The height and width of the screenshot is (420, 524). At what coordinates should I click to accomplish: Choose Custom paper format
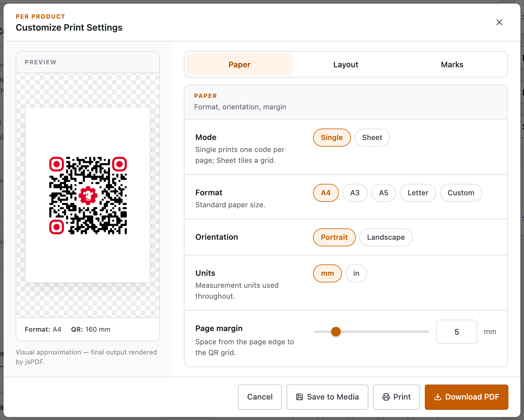pyautogui.click(x=461, y=193)
